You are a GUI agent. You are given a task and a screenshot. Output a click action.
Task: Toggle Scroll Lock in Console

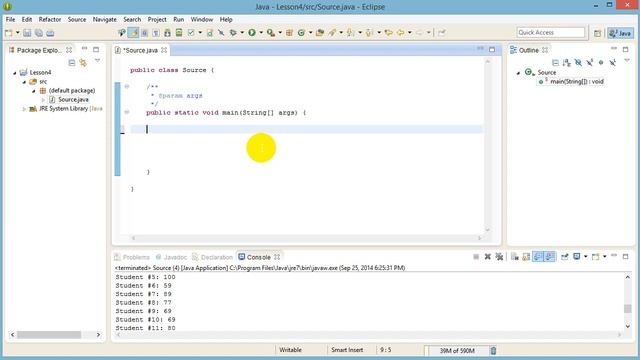526,257
